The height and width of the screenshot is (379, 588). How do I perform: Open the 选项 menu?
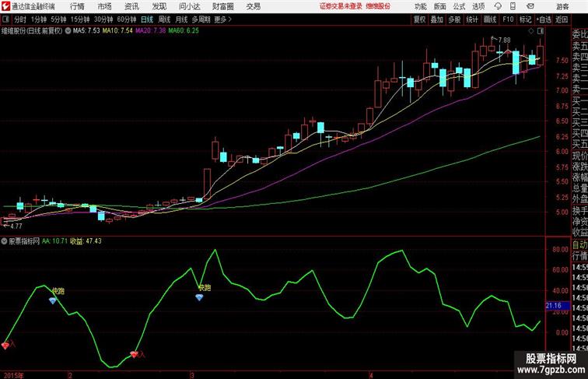click(x=478, y=6)
